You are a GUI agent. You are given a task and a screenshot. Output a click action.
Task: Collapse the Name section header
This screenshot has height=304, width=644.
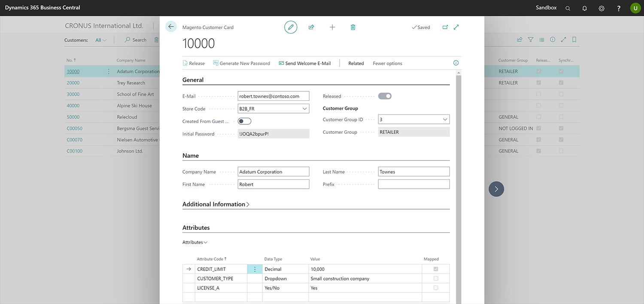191,156
